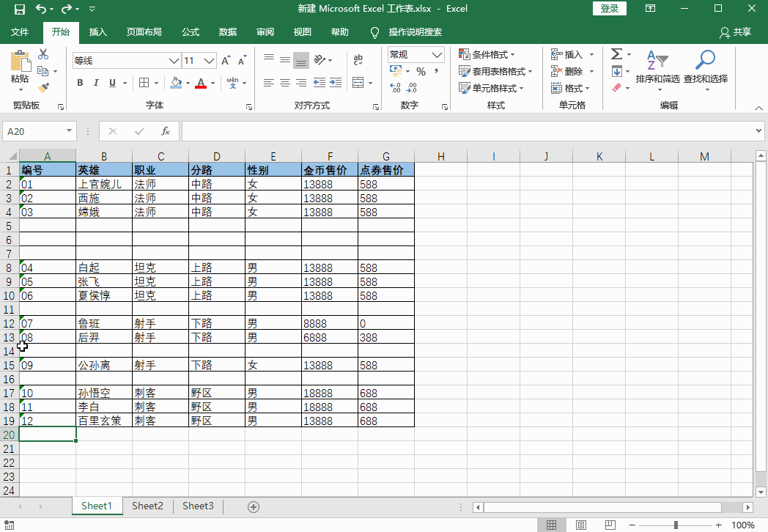Click the AutoSum sigma icon

(x=616, y=54)
